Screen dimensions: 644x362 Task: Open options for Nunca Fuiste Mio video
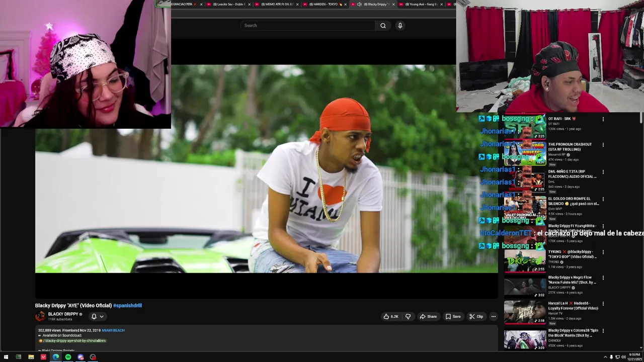(603, 278)
